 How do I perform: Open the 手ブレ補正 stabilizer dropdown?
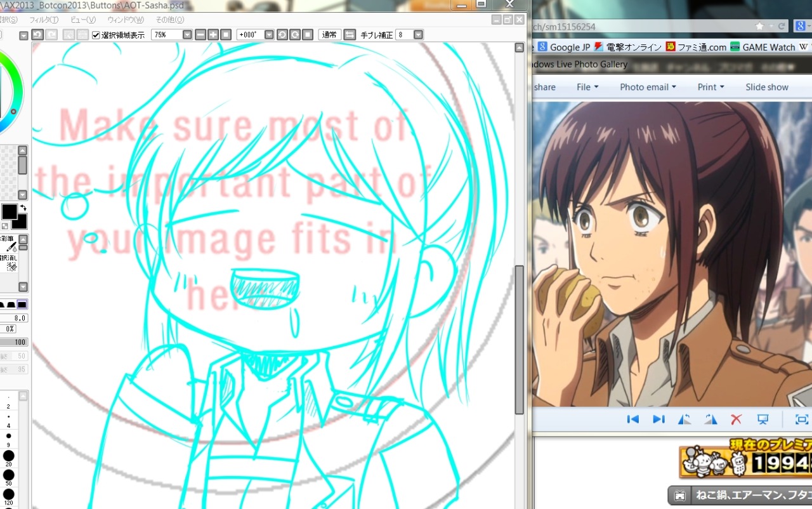click(x=419, y=35)
